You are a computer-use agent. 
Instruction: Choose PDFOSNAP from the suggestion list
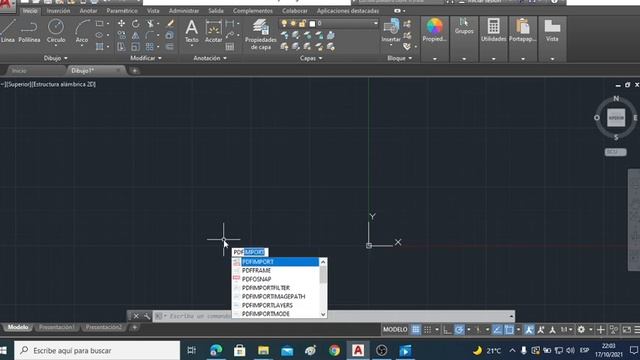pyautogui.click(x=276, y=279)
